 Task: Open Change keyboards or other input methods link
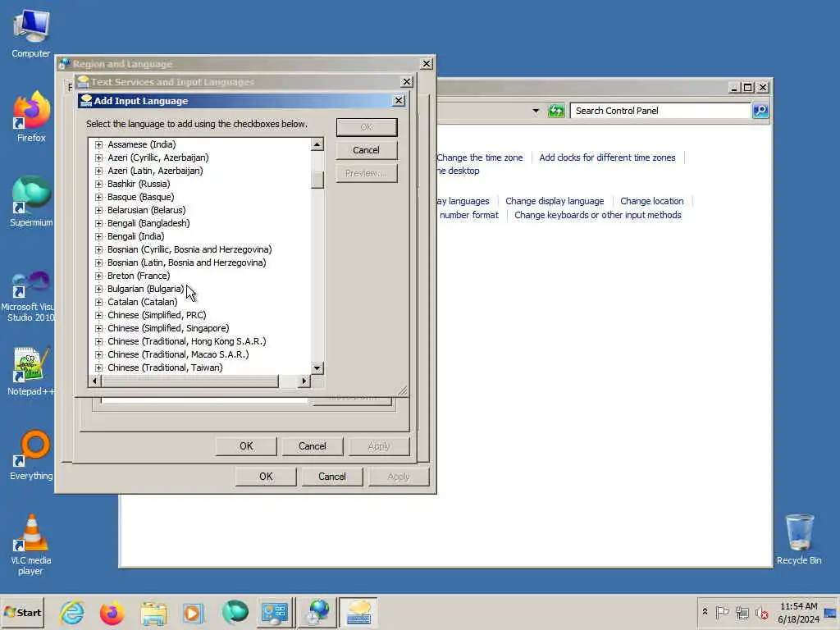point(598,215)
